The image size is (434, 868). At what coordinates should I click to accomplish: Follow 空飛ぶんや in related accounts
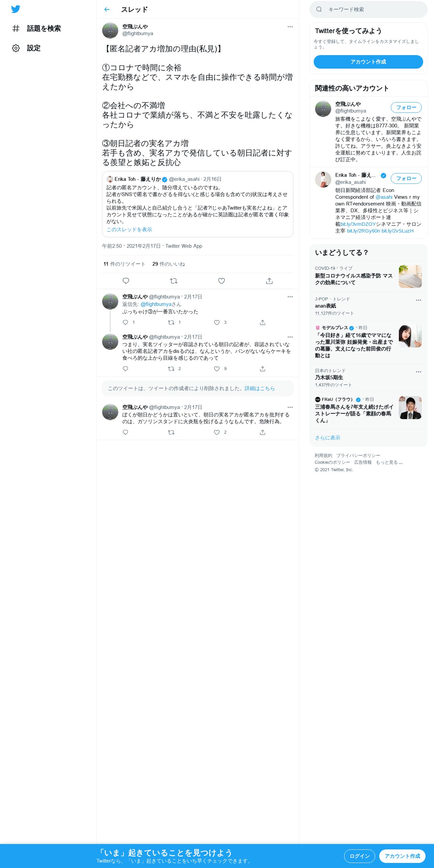click(406, 107)
